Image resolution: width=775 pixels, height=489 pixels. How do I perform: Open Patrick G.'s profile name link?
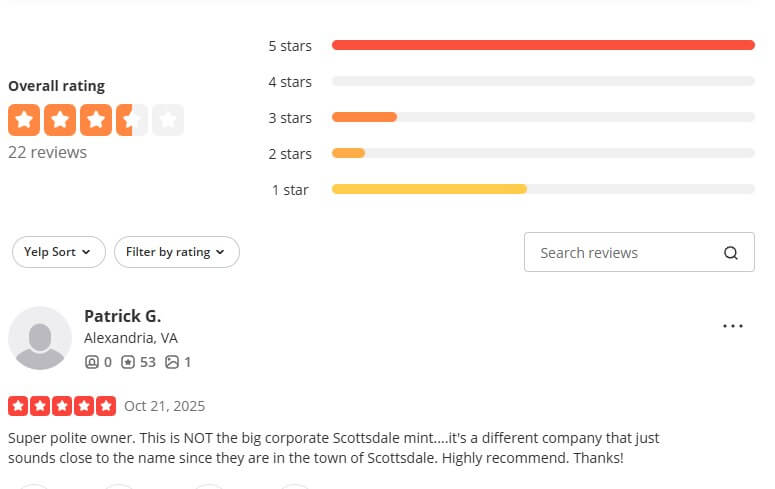122,316
